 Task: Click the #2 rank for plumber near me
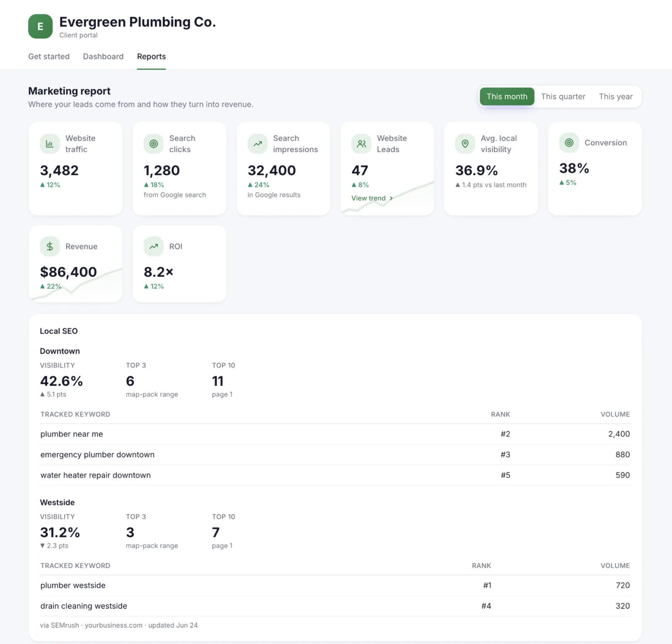coord(505,434)
